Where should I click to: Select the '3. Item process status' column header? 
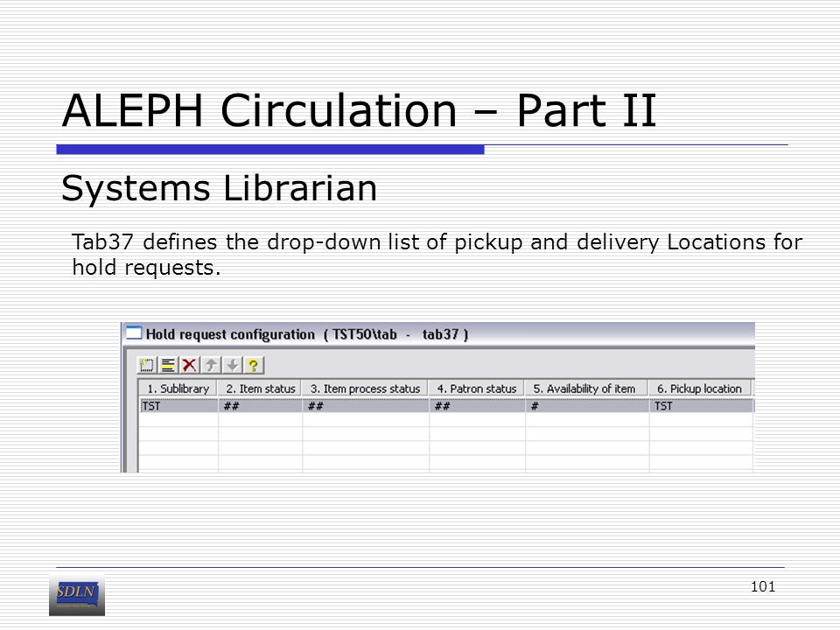pyautogui.click(x=366, y=388)
